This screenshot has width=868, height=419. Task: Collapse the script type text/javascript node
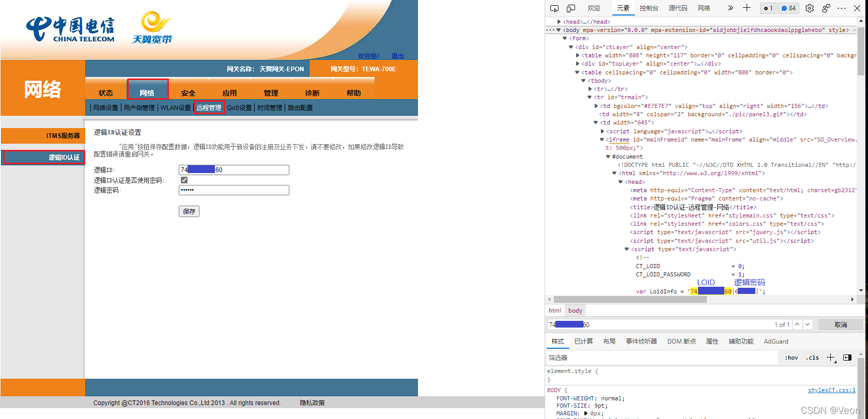(627, 249)
